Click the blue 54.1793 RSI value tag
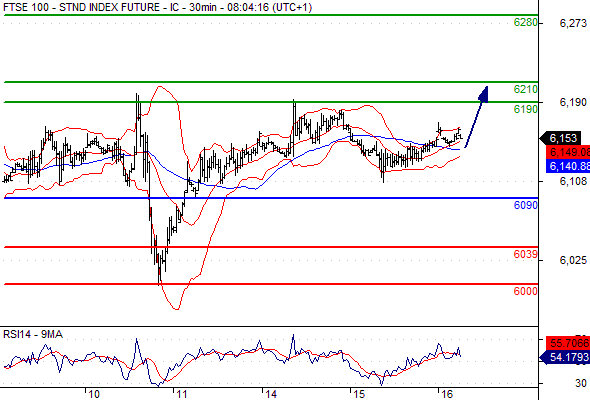The width and height of the screenshot is (590, 400). click(x=565, y=357)
